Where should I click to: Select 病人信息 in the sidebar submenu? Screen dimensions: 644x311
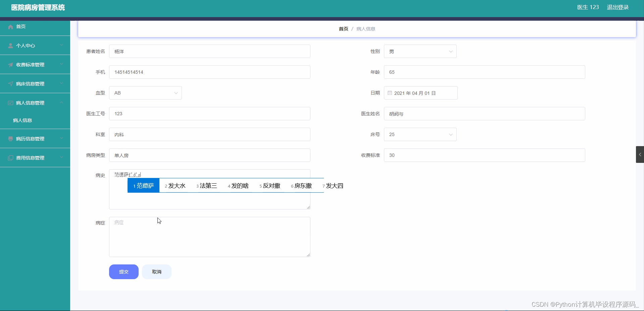pos(22,120)
